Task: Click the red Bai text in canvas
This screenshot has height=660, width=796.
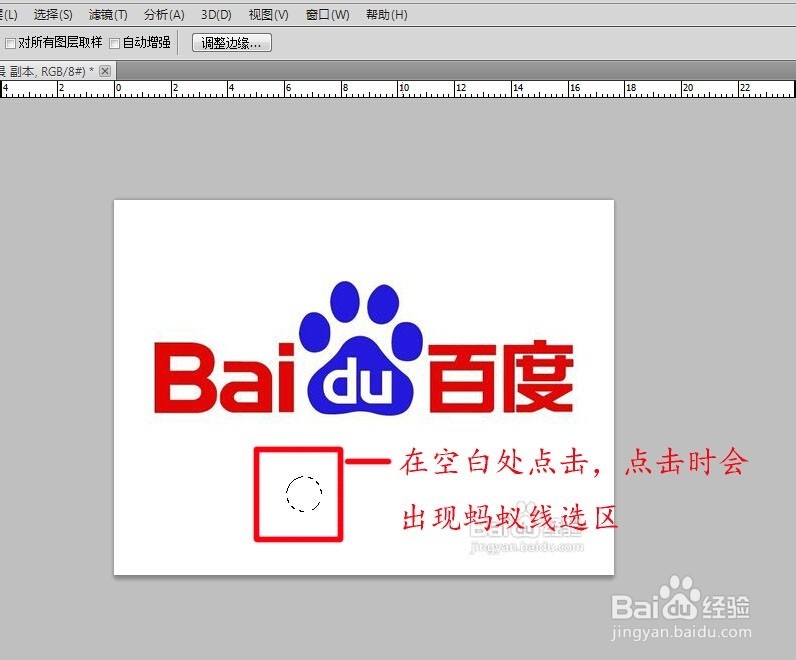Action: point(224,378)
